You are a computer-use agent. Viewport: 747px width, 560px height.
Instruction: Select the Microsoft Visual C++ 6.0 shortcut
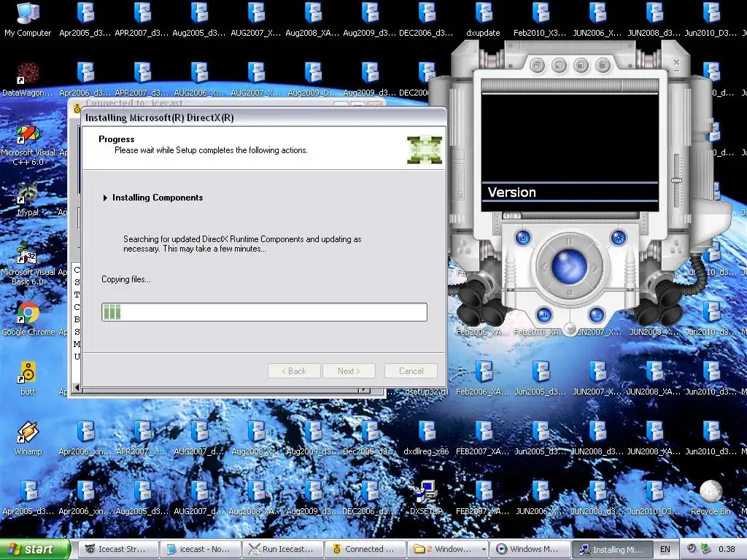(28, 145)
